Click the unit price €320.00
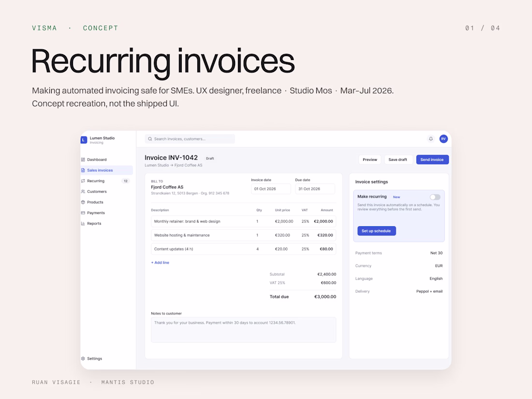 282,235
